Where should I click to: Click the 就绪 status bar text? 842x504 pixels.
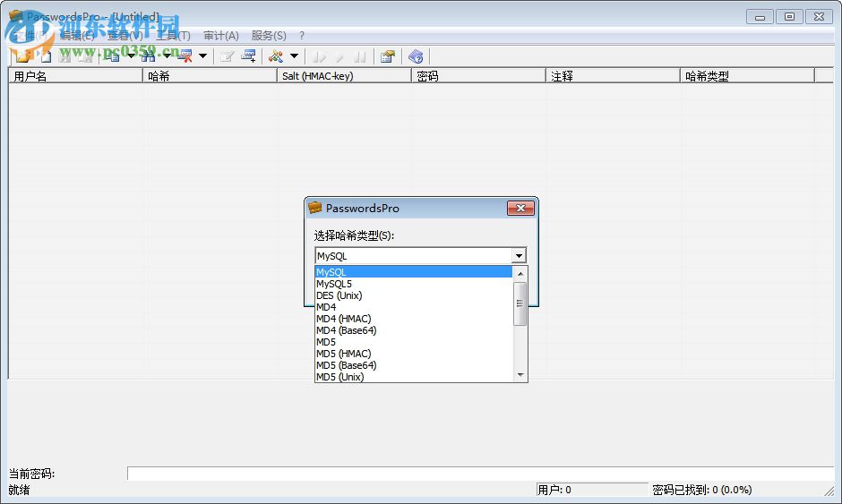[x=20, y=490]
